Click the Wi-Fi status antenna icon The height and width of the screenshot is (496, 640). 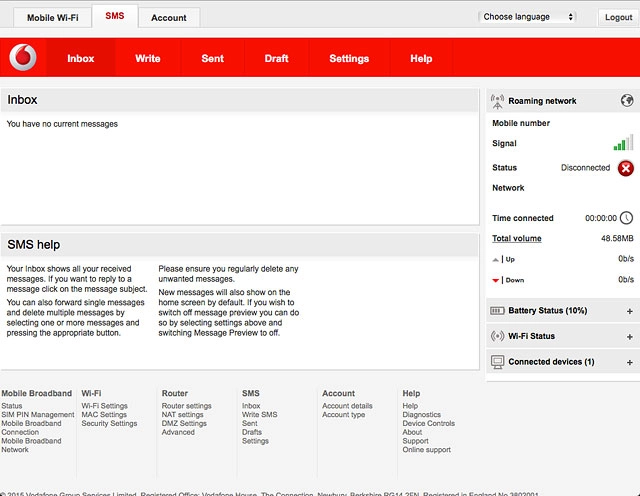click(498, 336)
